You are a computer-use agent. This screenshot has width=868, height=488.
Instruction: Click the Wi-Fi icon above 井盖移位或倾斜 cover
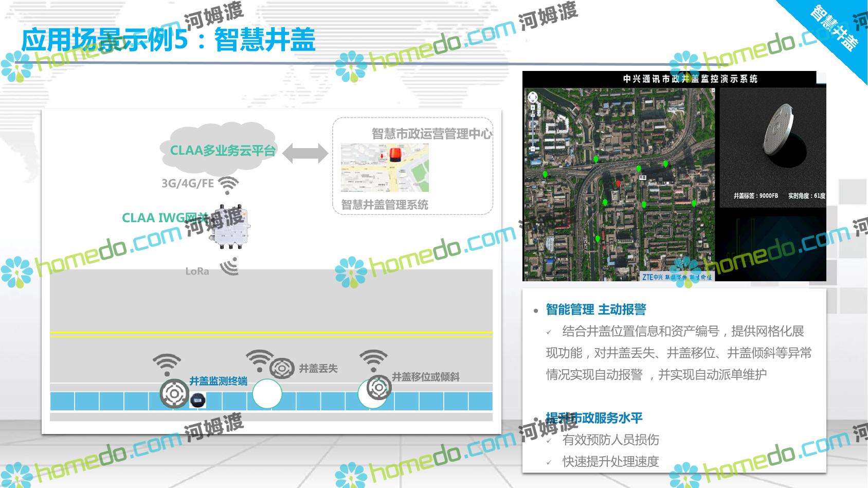(373, 360)
